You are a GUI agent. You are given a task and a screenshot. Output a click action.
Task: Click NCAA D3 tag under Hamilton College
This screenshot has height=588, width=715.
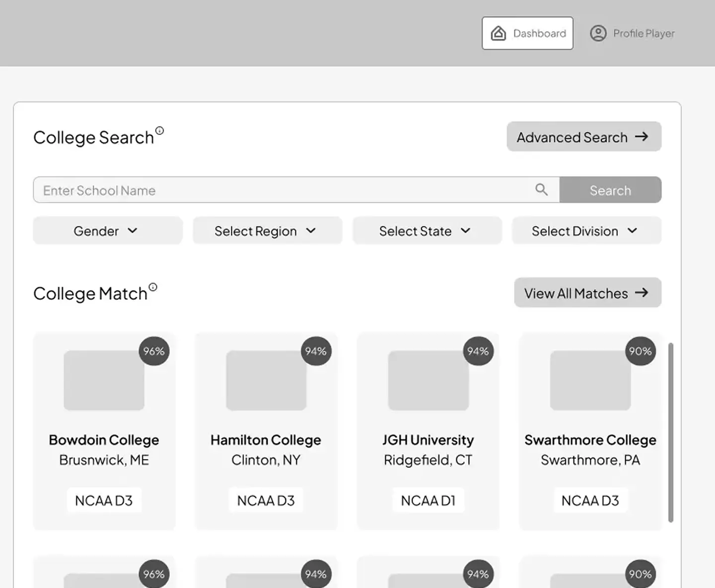[266, 501]
